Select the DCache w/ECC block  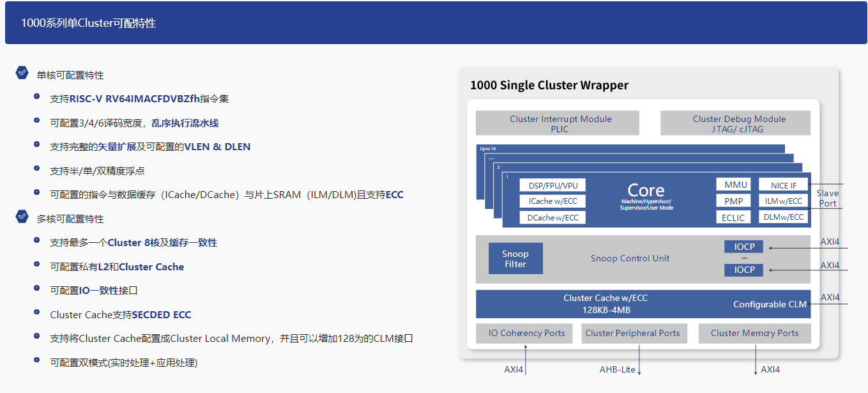552,217
